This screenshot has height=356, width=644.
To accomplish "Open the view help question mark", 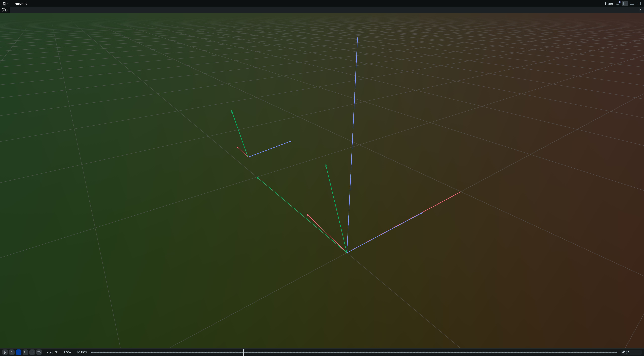I will [x=640, y=10].
